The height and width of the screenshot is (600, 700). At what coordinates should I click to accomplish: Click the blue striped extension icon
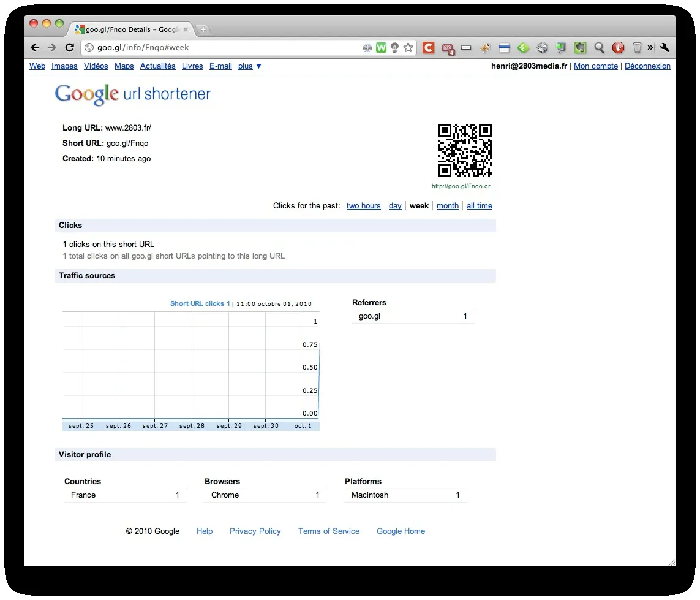click(x=504, y=47)
